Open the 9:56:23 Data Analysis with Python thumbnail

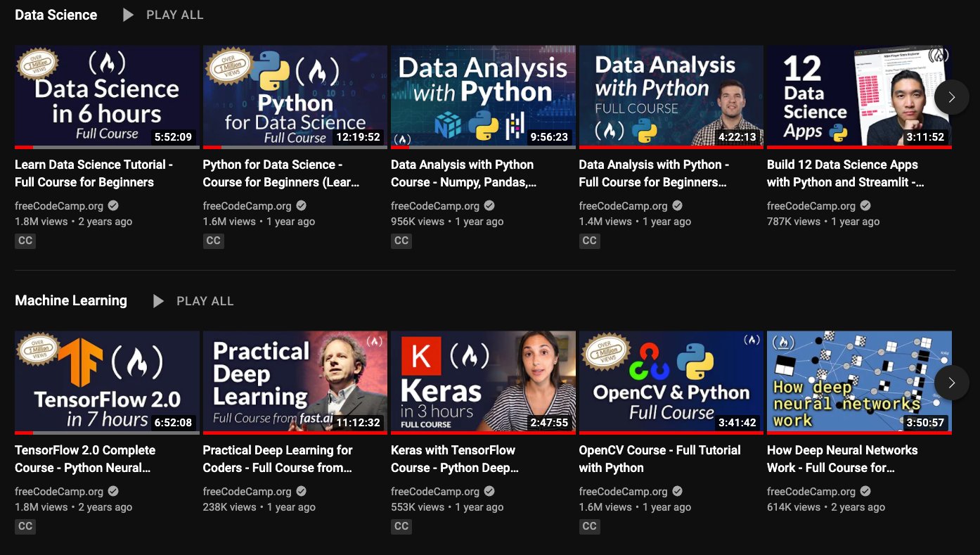[483, 97]
